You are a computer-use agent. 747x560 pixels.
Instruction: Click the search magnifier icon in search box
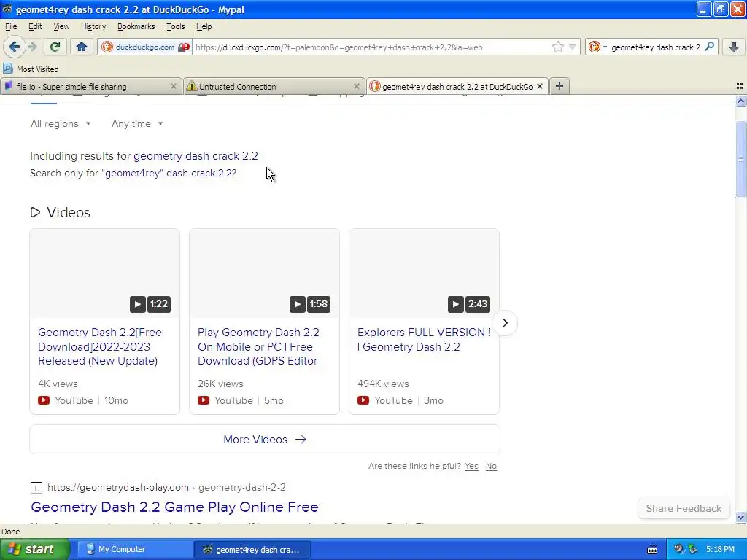(709, 47)
